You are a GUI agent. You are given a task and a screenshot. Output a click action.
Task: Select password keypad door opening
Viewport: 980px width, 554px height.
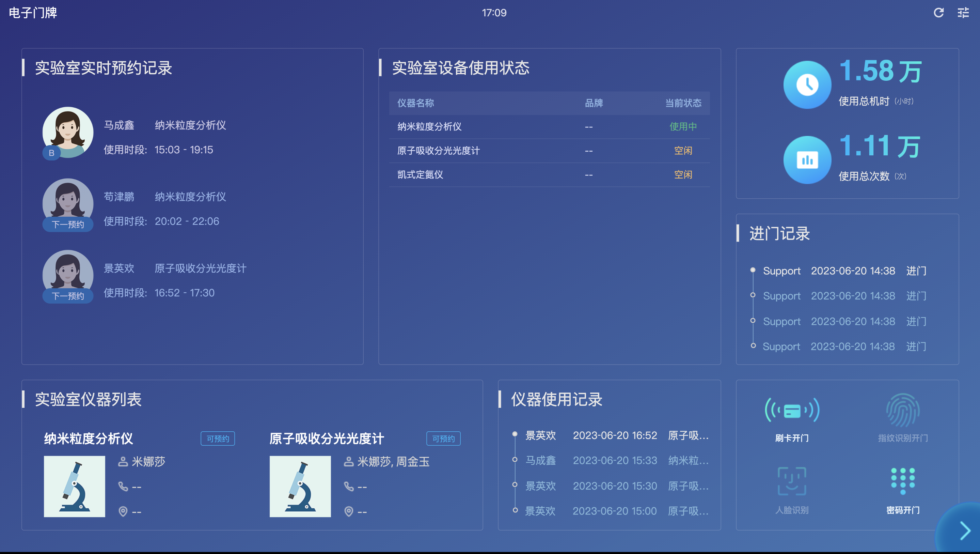tap(902, 481)
